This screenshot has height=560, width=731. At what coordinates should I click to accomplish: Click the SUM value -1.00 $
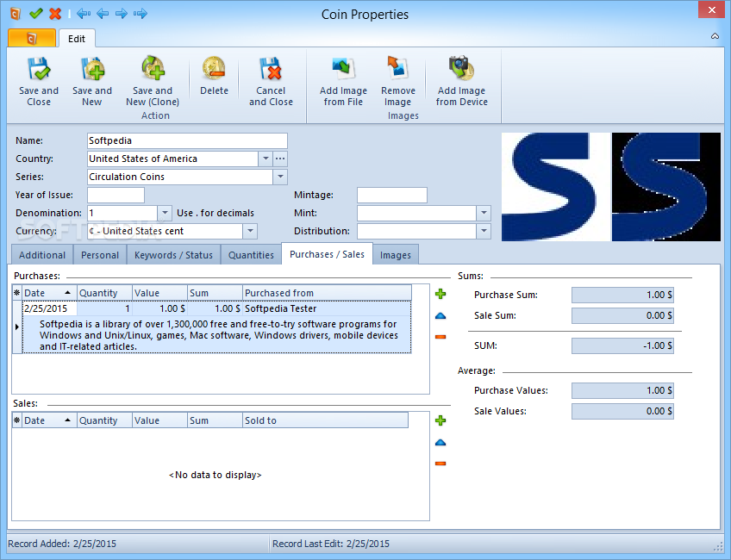pos(622,345)
